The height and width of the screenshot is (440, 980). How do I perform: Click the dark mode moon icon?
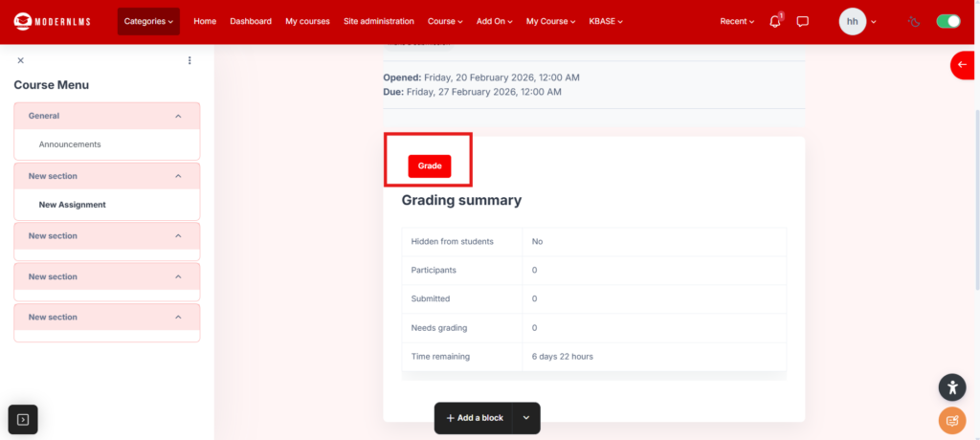[915, 21]
